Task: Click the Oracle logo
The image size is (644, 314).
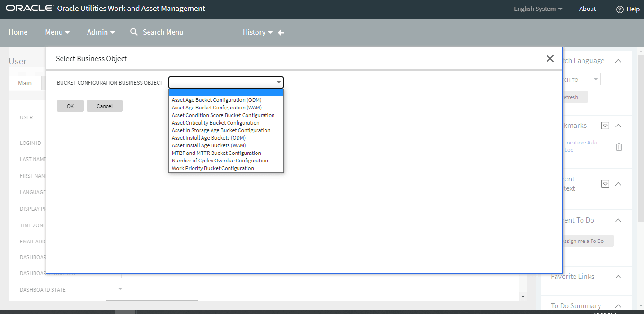Action: [29, 8]
